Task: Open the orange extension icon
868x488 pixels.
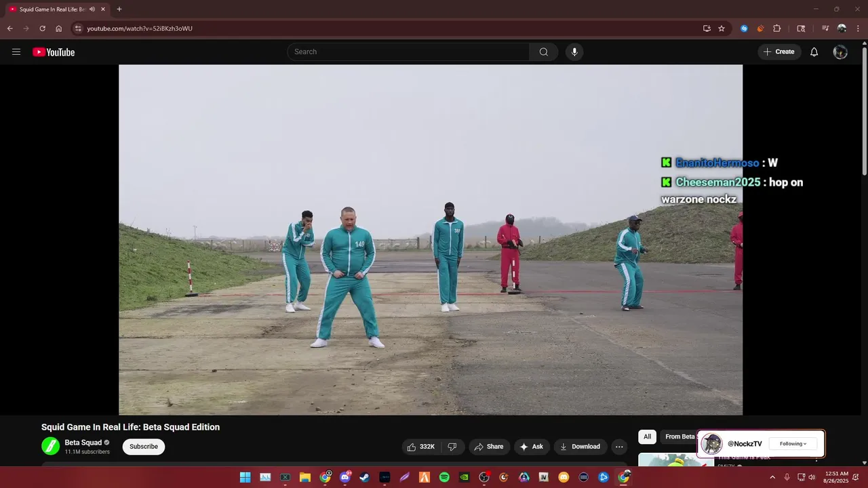Action: (760, 28)
